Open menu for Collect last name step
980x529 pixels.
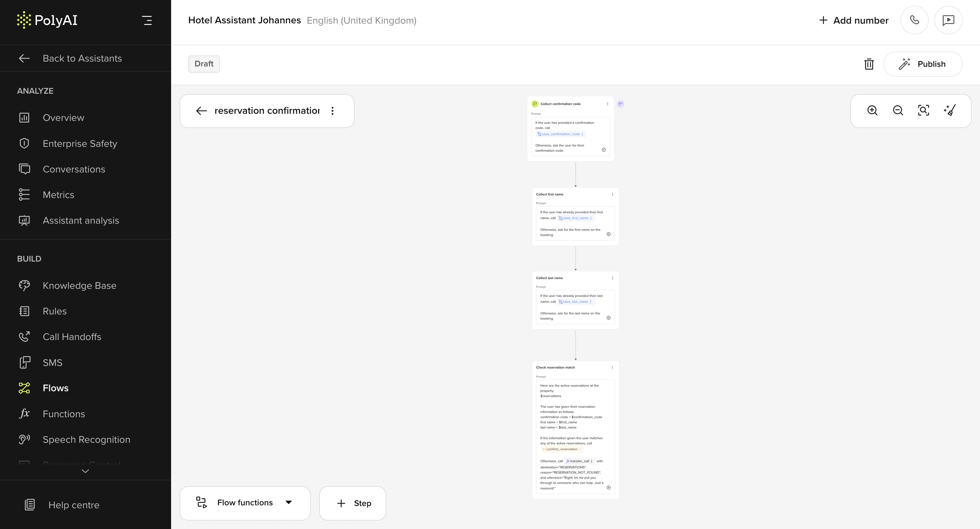tap(612, 278)
